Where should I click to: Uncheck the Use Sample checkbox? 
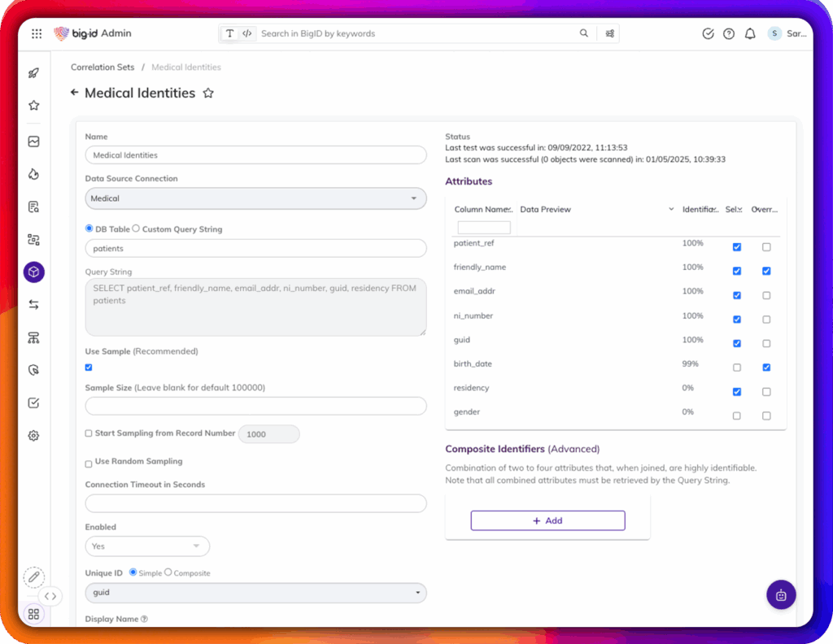coord(89,368)
